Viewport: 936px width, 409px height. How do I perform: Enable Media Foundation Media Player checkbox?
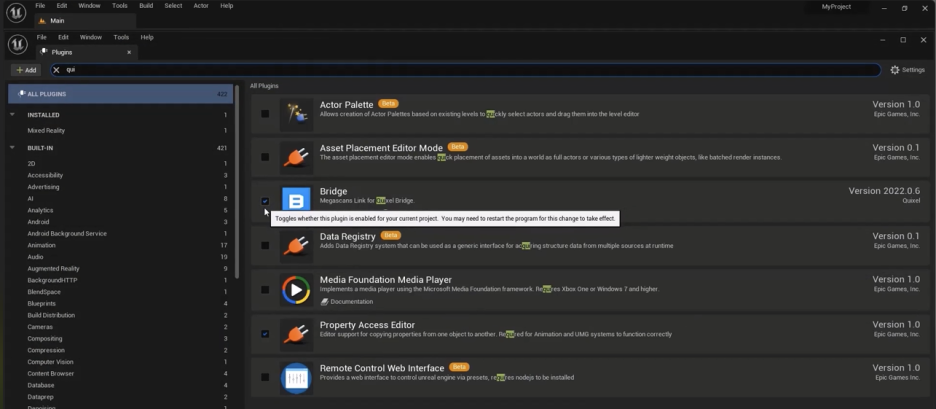pyautogui.click(x=265, y=290)
